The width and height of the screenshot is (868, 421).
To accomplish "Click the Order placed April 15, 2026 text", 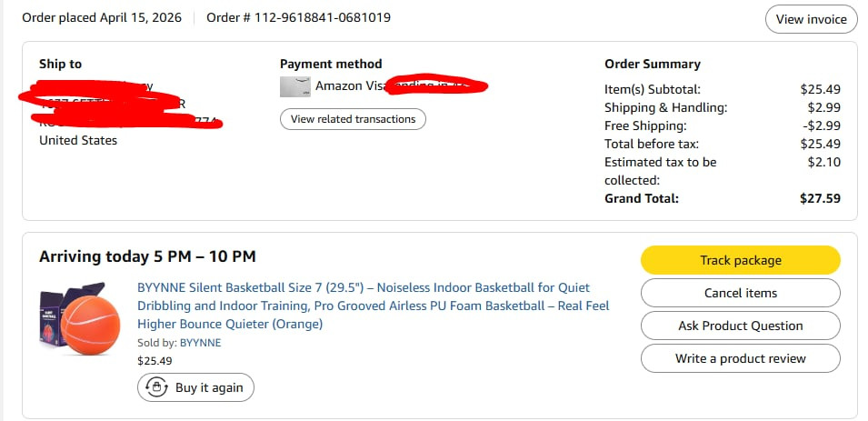I will 102,17.
